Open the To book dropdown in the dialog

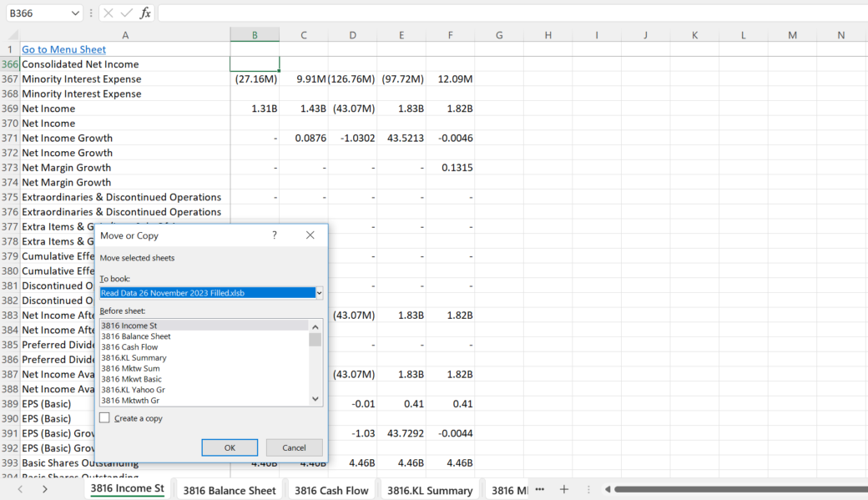[318, 292]
